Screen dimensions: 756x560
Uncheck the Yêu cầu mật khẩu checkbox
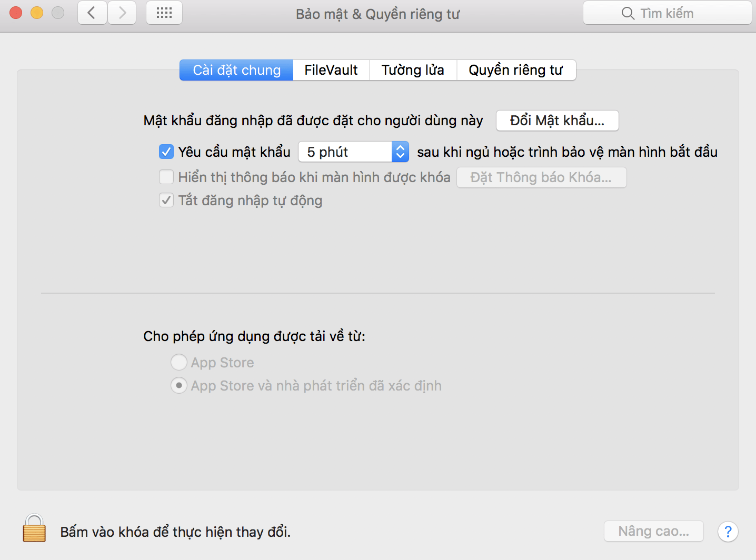click(x=166, y=152)
